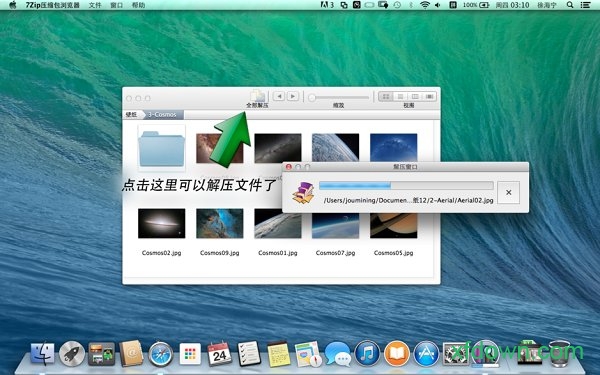
Task: Click the battery status indicator
Action: (x=476, y=5)
